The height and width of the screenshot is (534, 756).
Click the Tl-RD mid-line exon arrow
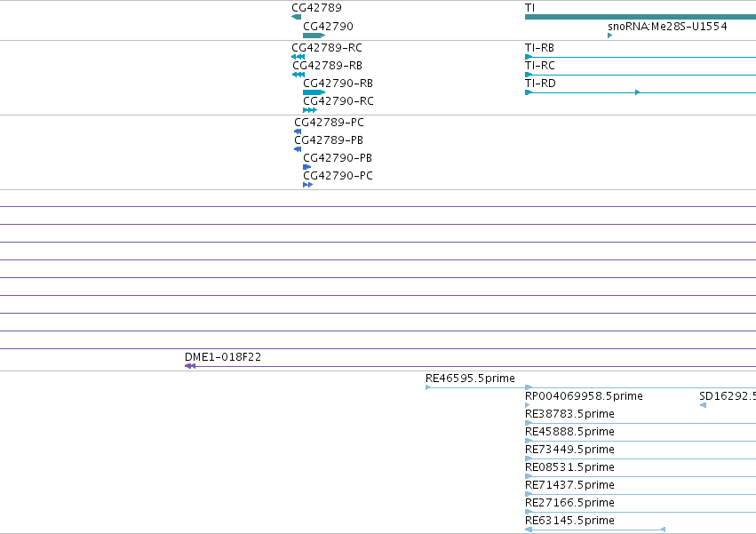click(x=638, y=92)
